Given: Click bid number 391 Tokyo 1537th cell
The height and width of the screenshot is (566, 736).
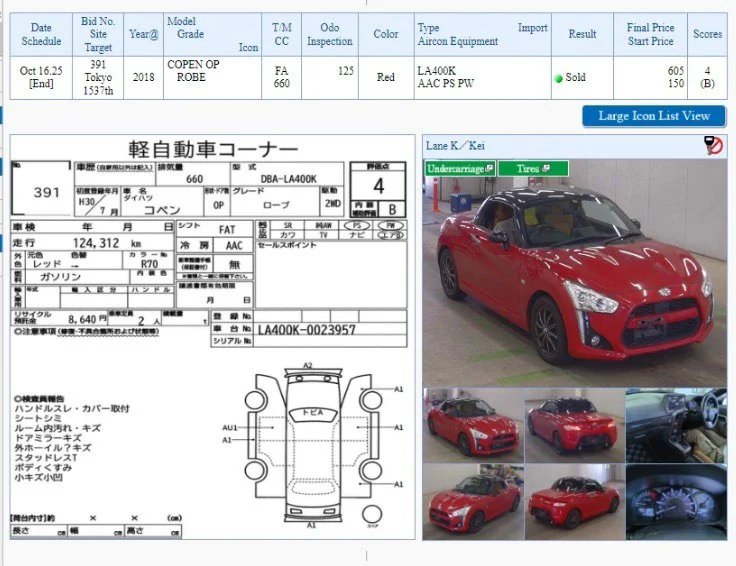Looking at the screenshot, I should (x=98, y=77).
